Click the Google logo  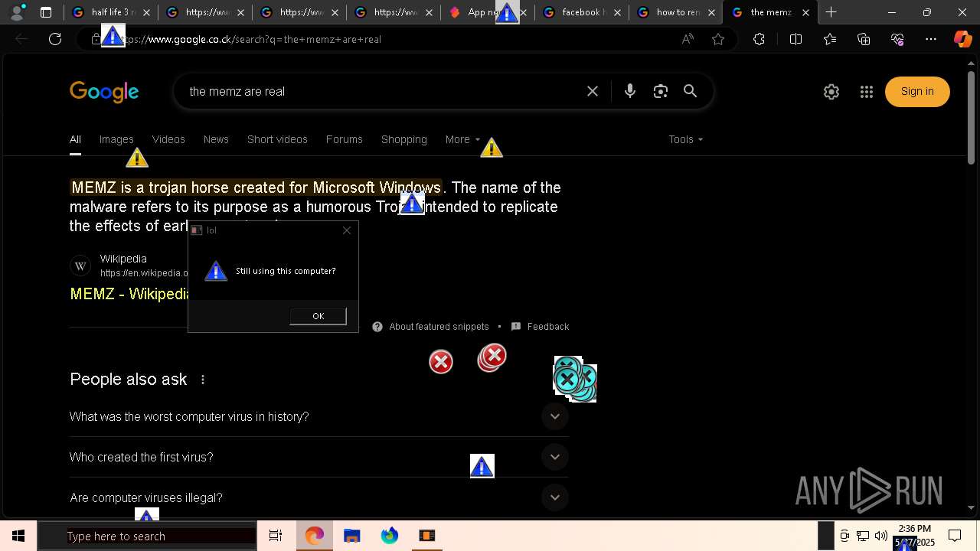point(104,92)
